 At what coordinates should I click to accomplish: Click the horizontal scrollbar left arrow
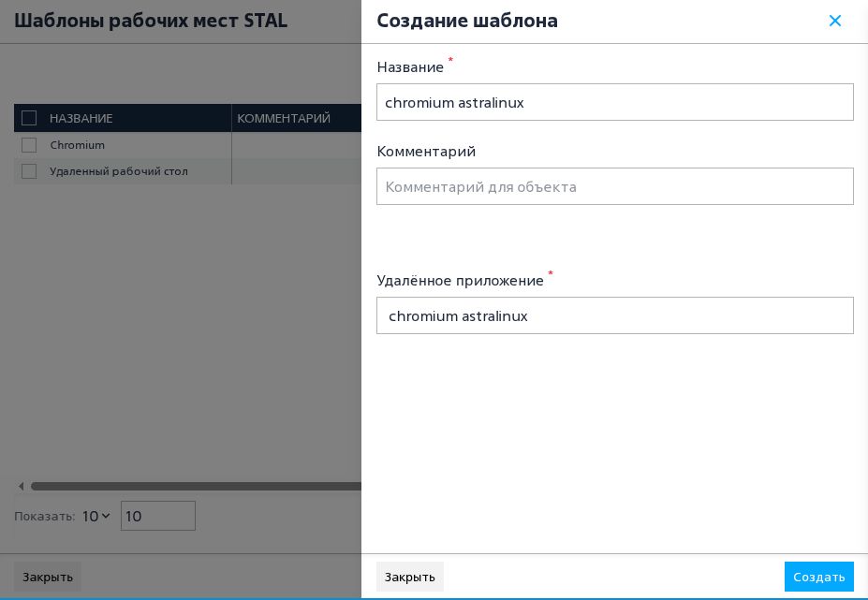[21, 486]
